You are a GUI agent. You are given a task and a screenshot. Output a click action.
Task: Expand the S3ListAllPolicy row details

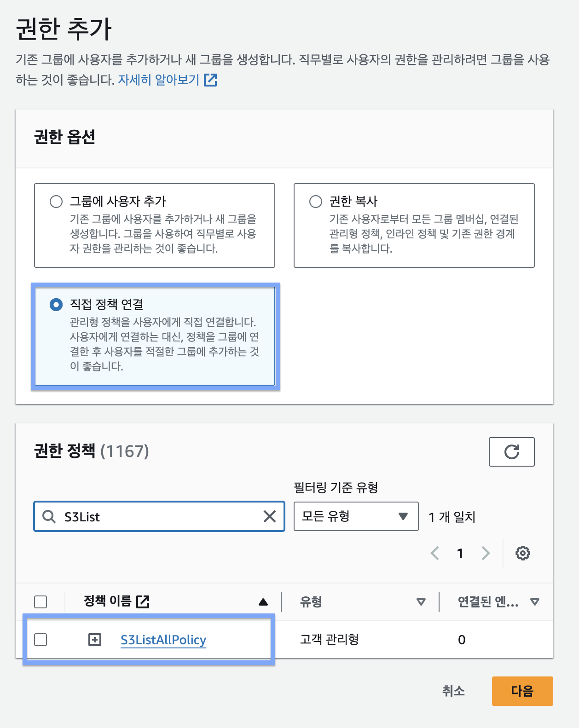click(95, 640)
